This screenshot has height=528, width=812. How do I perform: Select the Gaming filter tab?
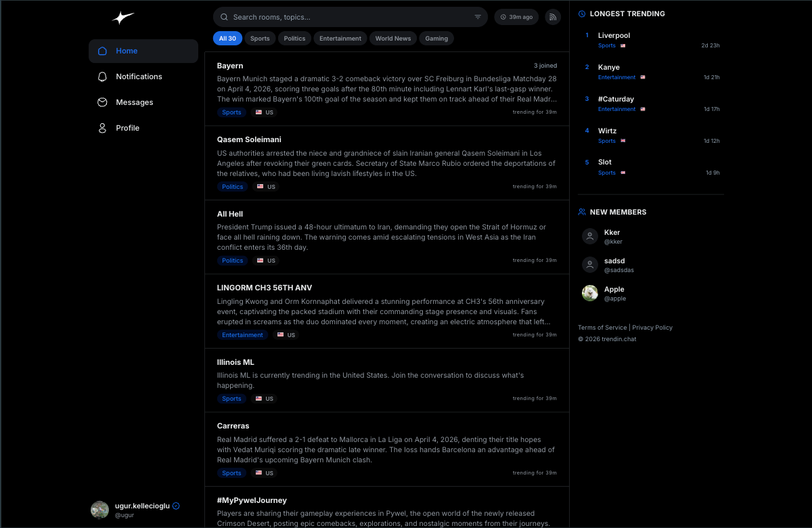click(436, 39)
